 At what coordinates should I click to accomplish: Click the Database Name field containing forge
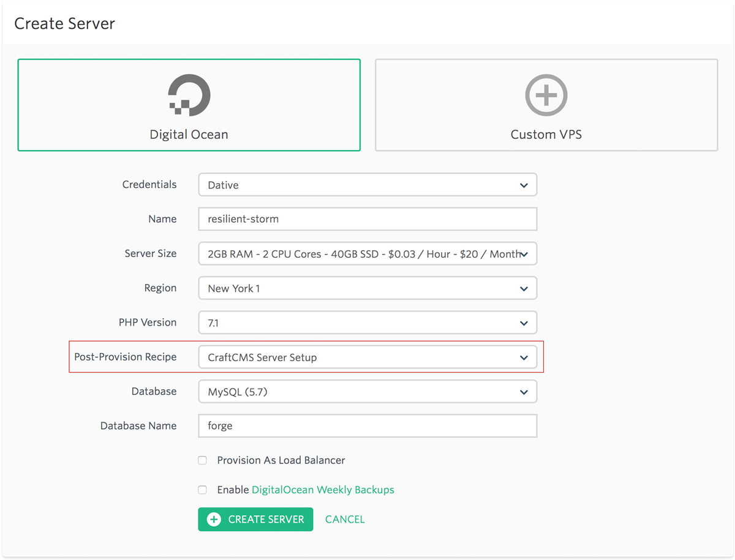[367, 426]
